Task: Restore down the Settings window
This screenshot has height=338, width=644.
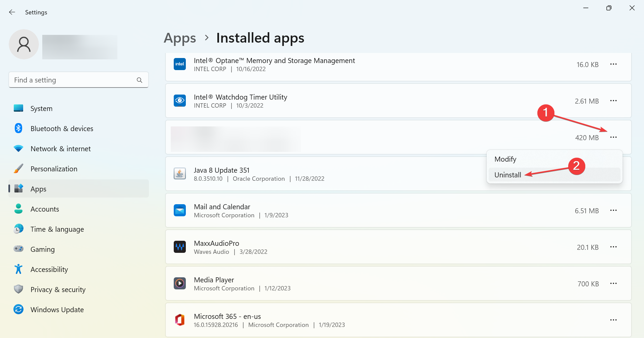Action: click(x=609, y=8)
